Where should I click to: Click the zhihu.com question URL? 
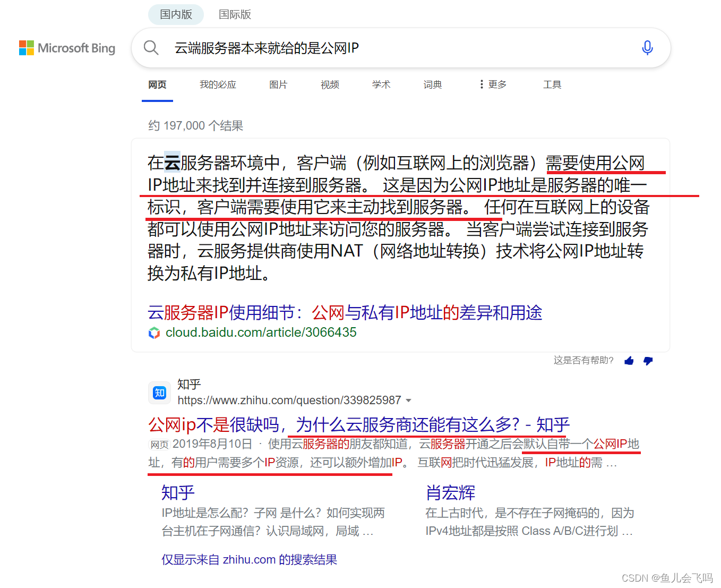click(x=289, y=400)
